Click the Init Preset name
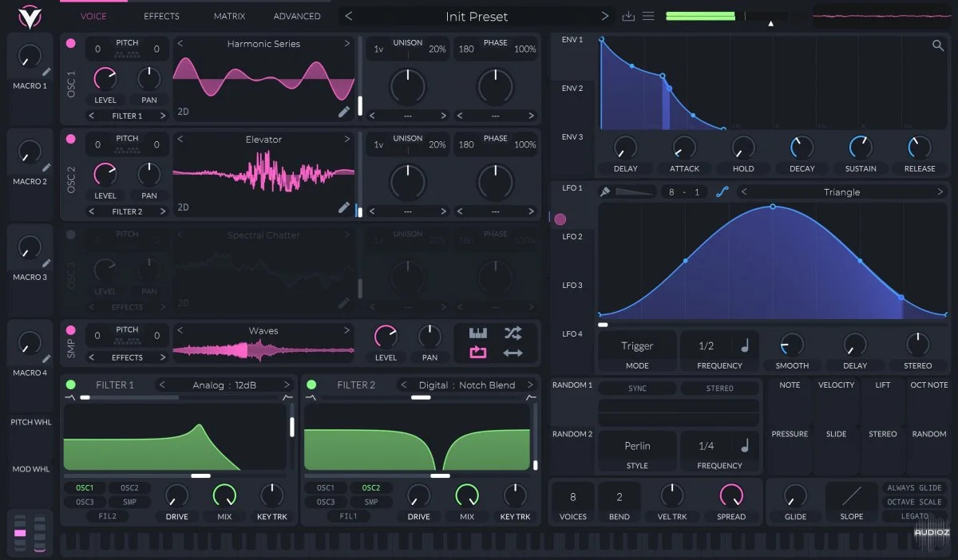 click(477, 16)
